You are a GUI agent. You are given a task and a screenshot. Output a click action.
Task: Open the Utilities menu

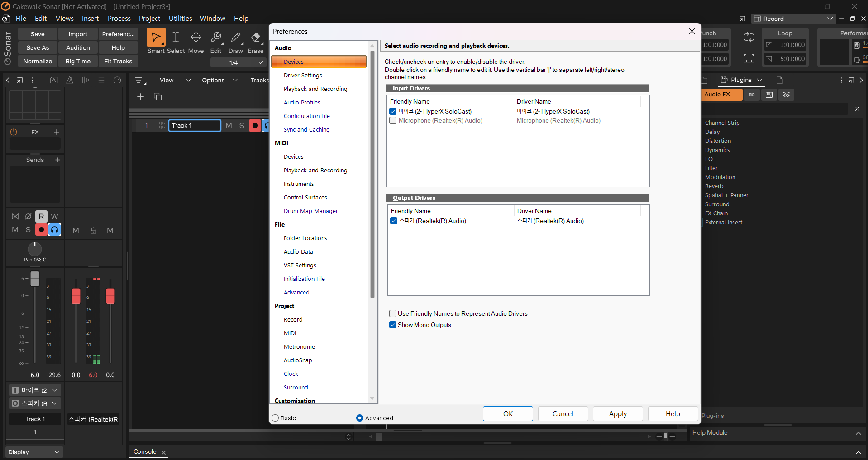(180, 19)
